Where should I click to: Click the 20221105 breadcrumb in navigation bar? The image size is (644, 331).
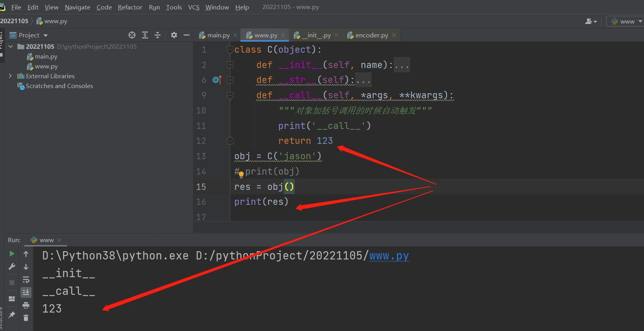pos(14,21)
